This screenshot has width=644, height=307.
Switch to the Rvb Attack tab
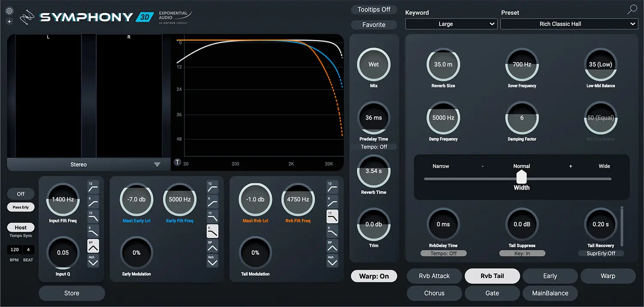(x=434, y=276)
